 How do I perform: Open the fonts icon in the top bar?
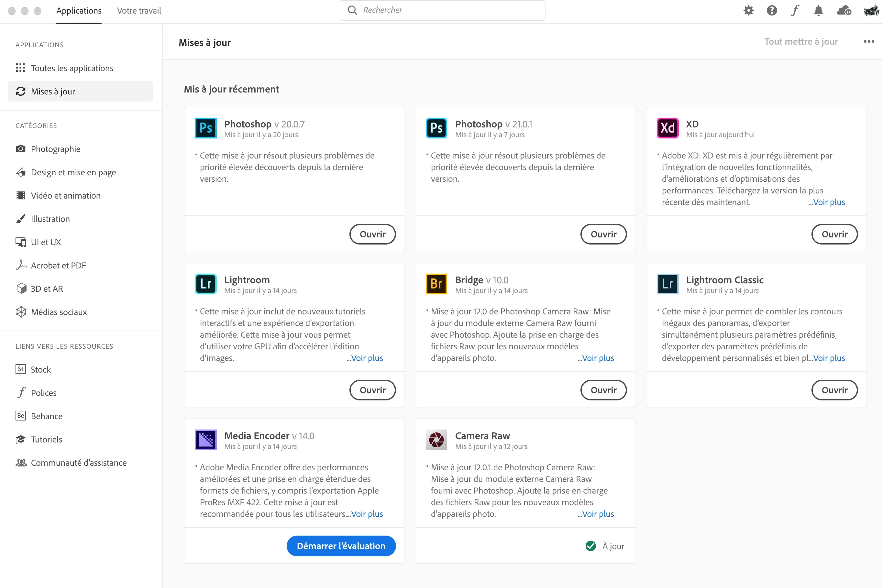click(x=795, y=10)
